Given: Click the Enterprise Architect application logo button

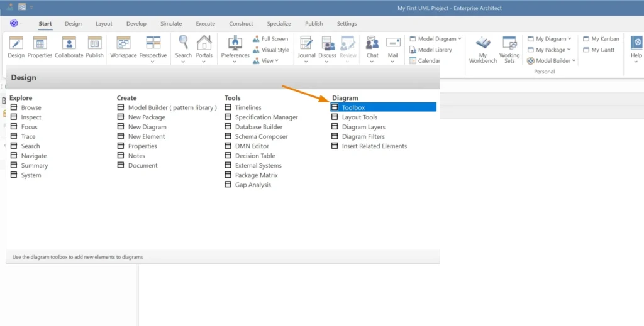Looking at the screenshot, I should pyautogui.click(x=14, y=23).
